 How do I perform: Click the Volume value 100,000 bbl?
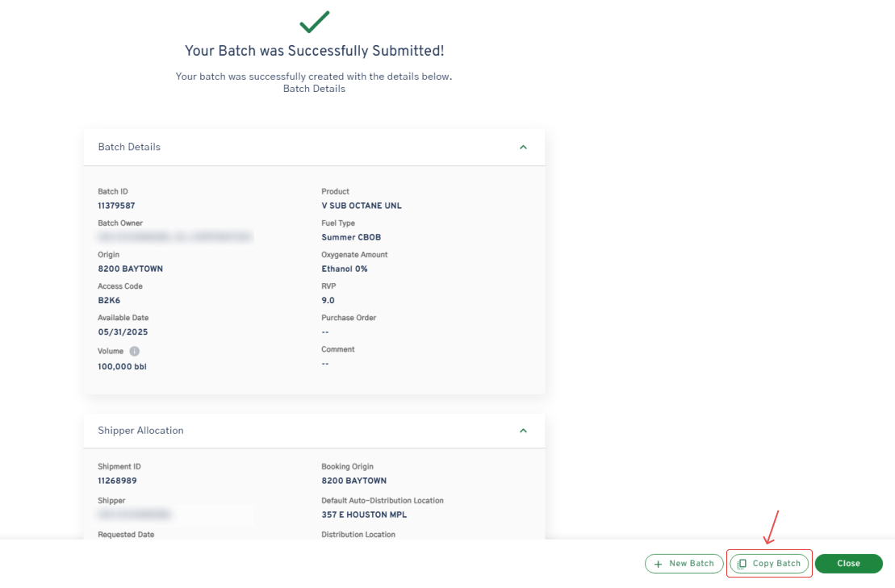pos(122,367)
